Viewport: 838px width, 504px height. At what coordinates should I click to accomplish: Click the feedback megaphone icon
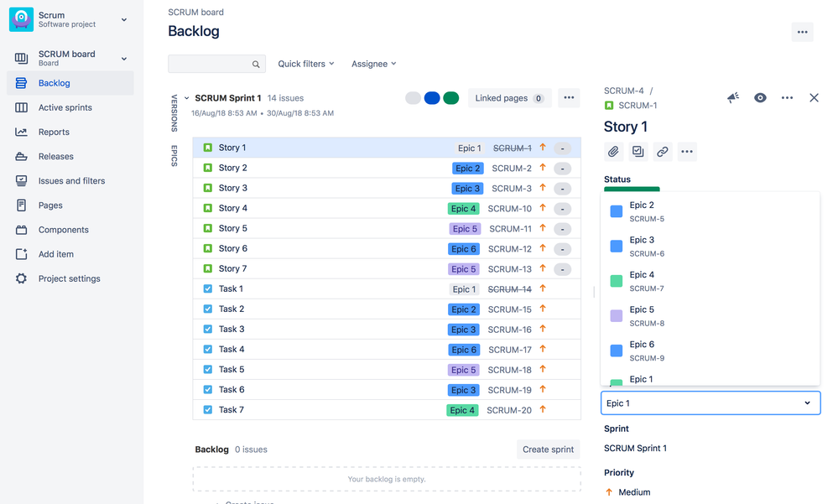point(733,98)
